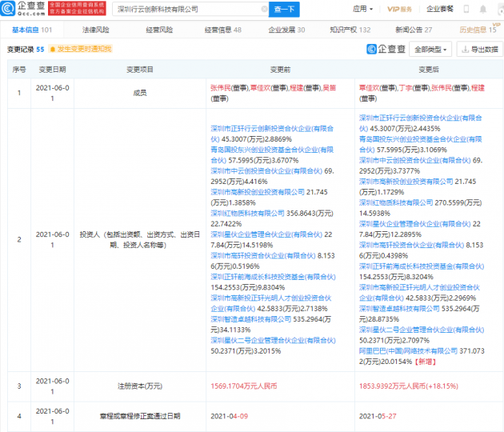504x432 pixels.
Task: Switch to the 知识产权 132 tab
Action: pos(350,30)
